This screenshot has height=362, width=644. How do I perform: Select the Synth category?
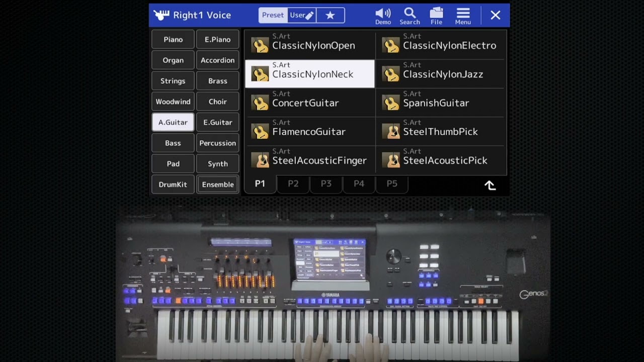coord(218,164)
